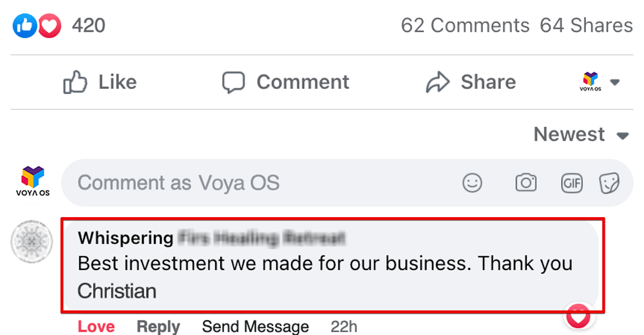The image size is (644, 335).
Task: Attach a photo using the camera icon
Action: [526, 183]
